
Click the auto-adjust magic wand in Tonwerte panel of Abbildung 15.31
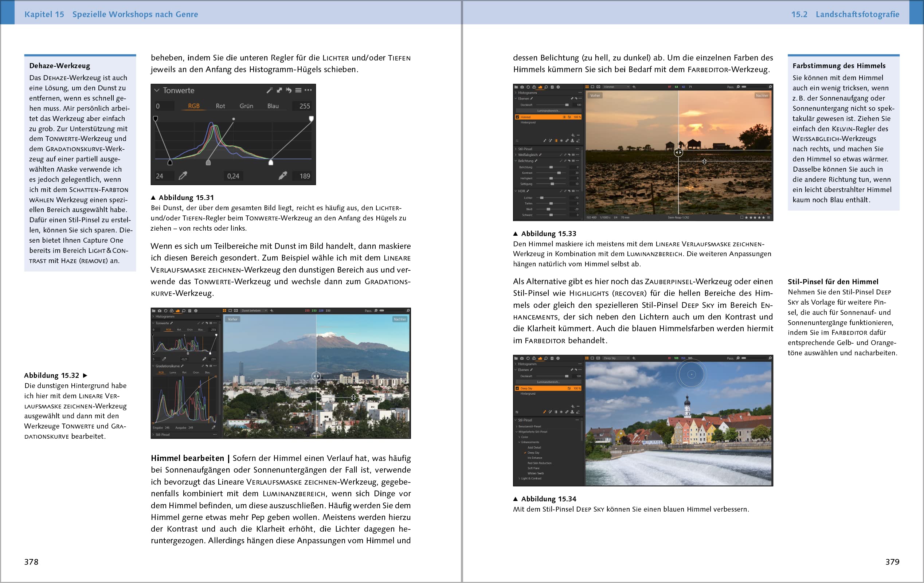(269, 90)
